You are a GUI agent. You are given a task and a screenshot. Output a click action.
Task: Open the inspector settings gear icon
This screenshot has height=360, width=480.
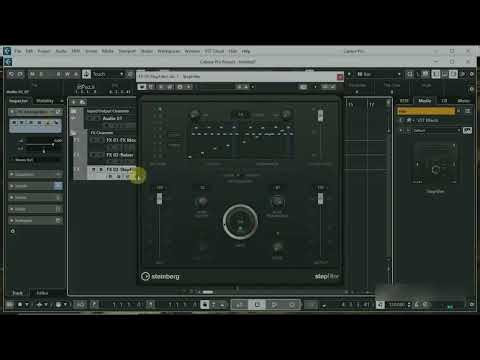13,231
